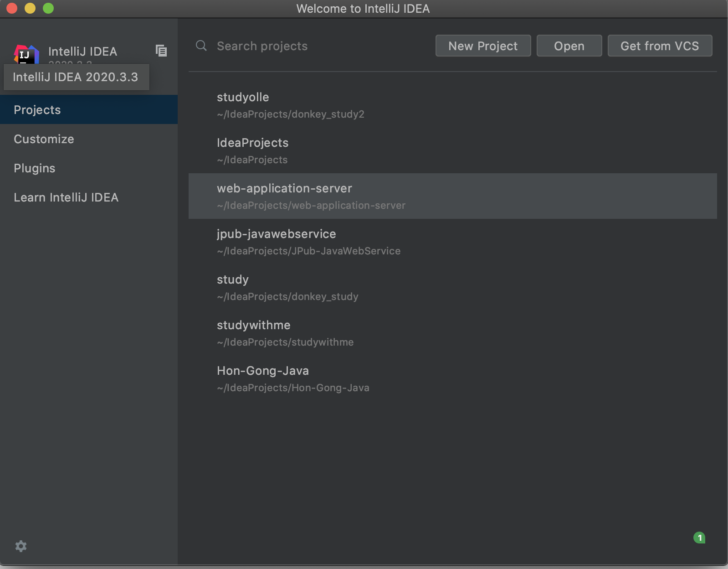This screenshot has height=569, width=728.
Task: Open the studyolle project
Action: (452, 105)
